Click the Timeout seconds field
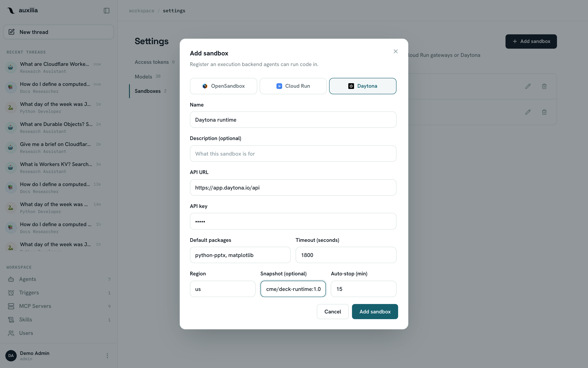588x368 pixels. coord(346,255)
